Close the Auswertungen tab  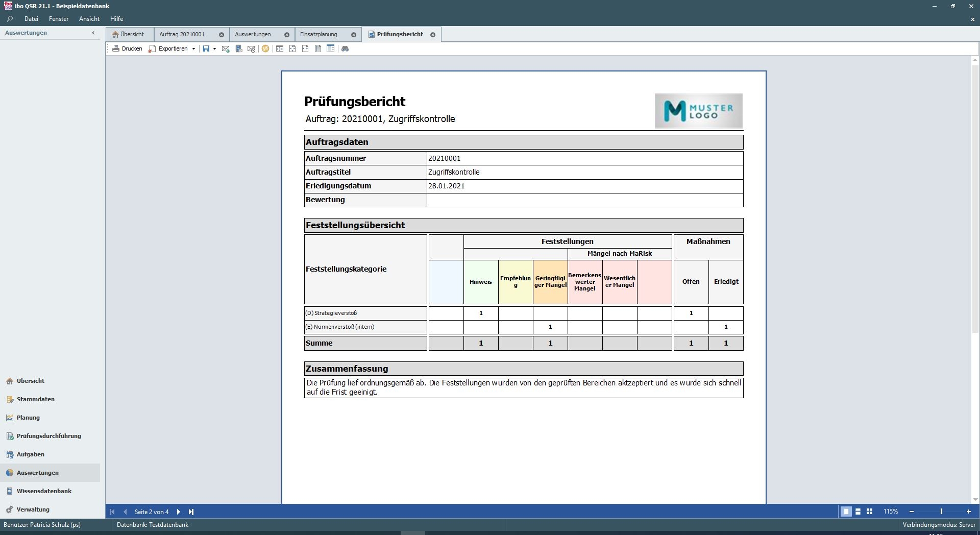click(287, 35)
